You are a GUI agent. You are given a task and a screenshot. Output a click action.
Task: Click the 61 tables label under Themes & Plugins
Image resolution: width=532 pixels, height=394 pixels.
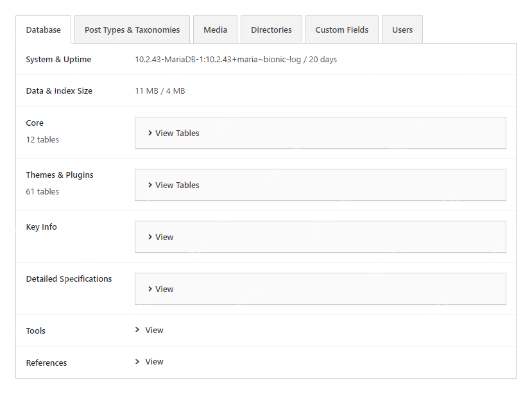tap(42, 191)
